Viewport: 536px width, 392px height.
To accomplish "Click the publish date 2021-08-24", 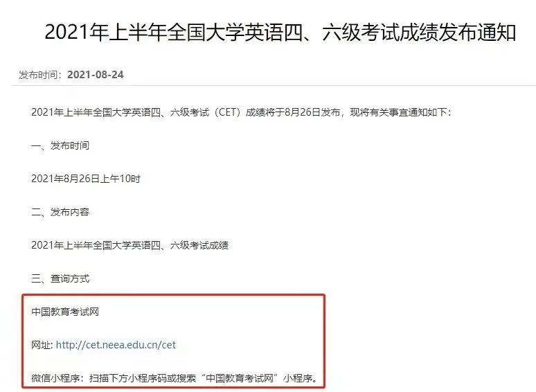I will [96, 75].
